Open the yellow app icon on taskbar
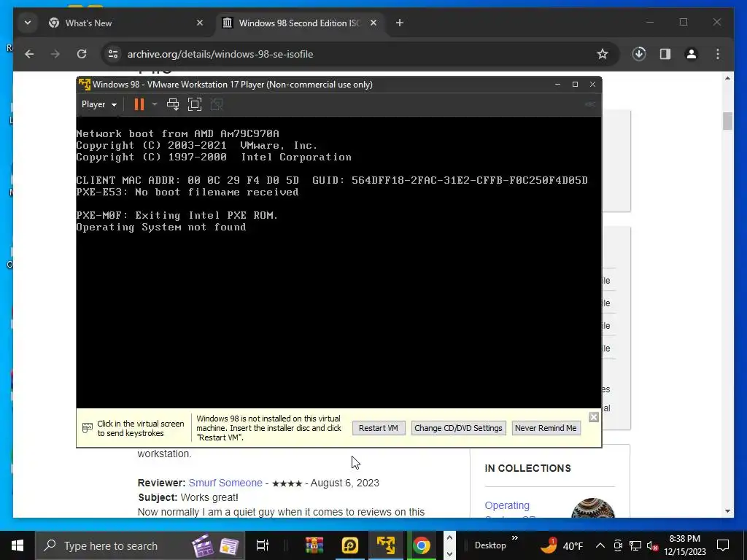The width and height of the screenshot is (747, 560). [x=350, y=545]
